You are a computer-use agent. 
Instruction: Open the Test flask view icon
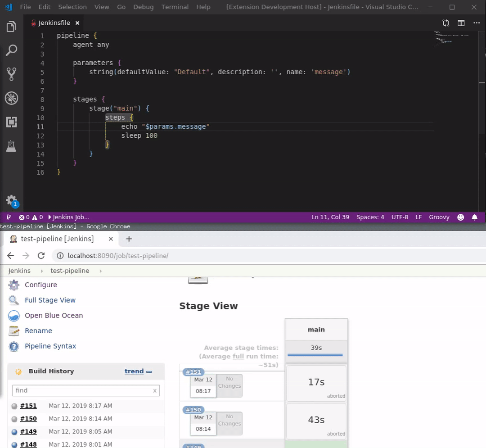[x=11, y=146]
